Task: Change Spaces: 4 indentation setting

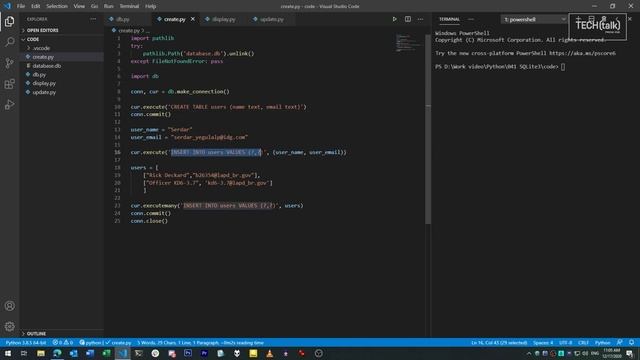Action: point(543,342)
